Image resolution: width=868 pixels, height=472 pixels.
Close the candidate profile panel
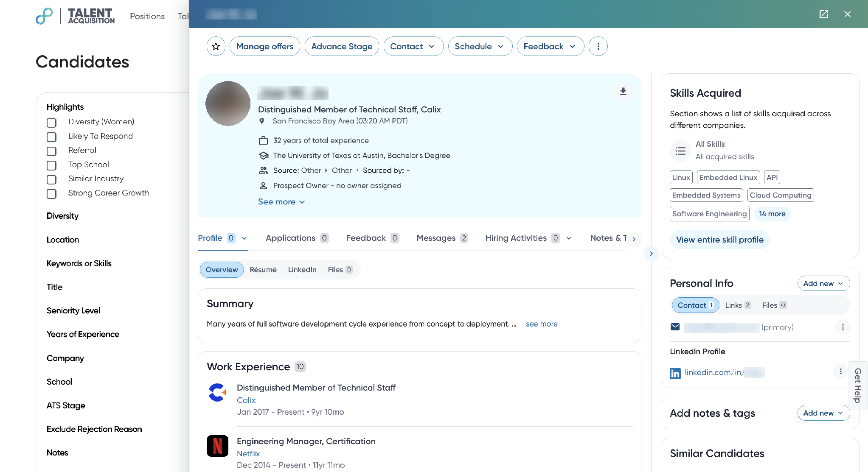tap(848, 14)
